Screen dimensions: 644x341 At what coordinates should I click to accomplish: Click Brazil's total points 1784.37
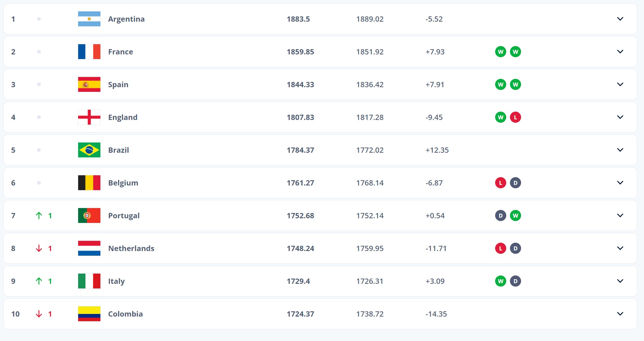(x=300, y=150)
